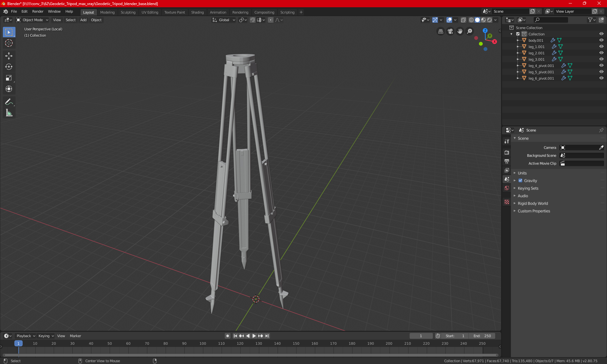Image resolution: width=607 pixels, height=364 pixels.
Task: Open the File menu
Action: (14, 11)
